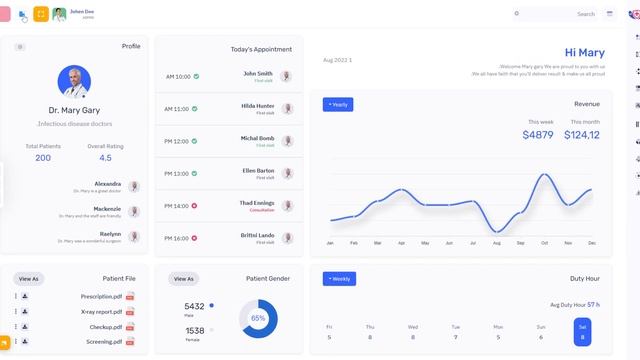Open the Screening.pdf file name
This screenshot has height=360, width=640.
[104, 342]
